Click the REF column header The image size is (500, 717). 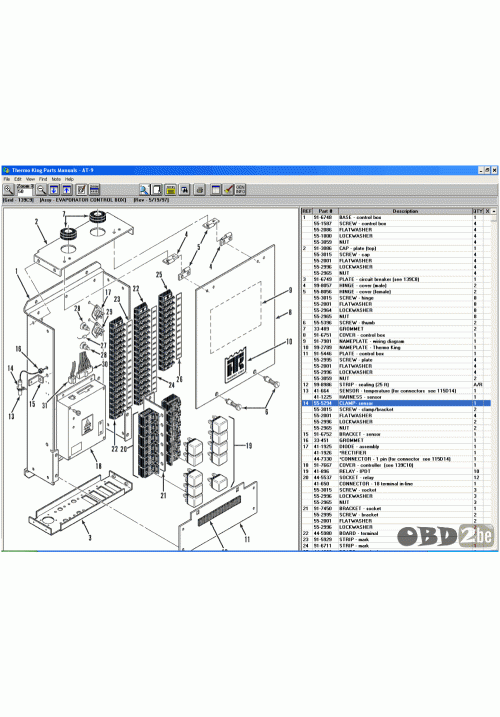tap(306, 211)
